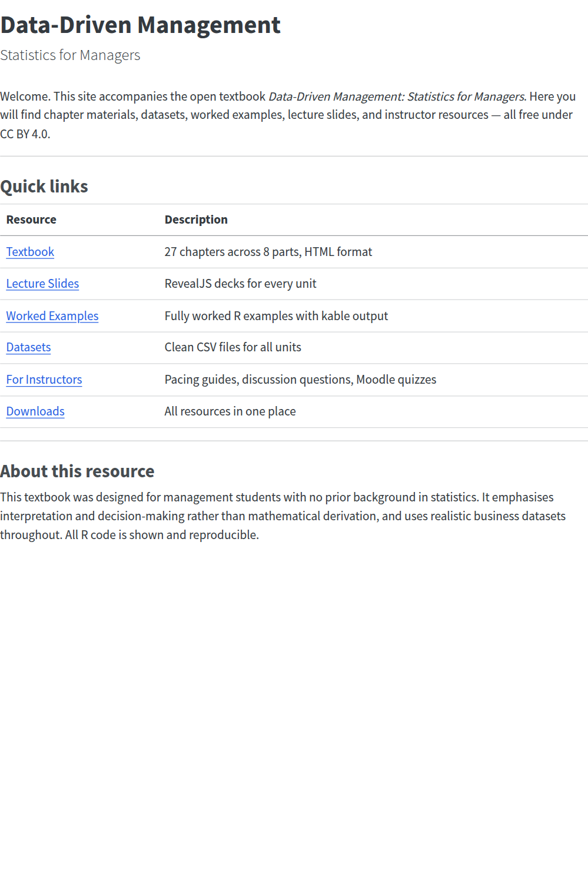Click the Moodle quizzes description text
This screenshot has width=588, height=871.
[300, 380]
